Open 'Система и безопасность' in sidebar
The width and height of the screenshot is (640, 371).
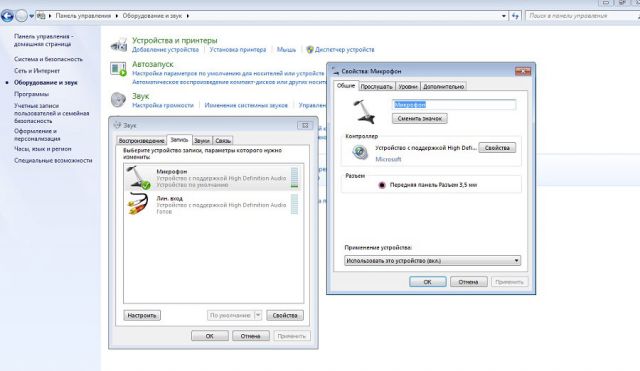coord(48,59)
